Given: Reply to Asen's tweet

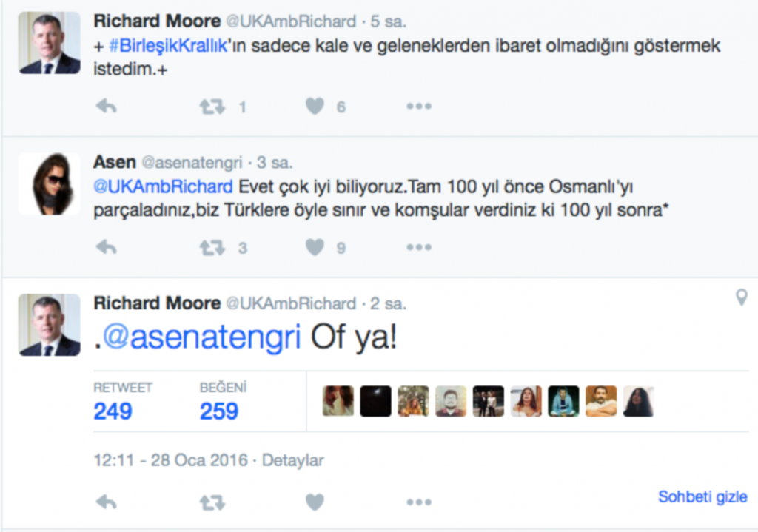Looking at the screenshot, I should tap(107, 247).
